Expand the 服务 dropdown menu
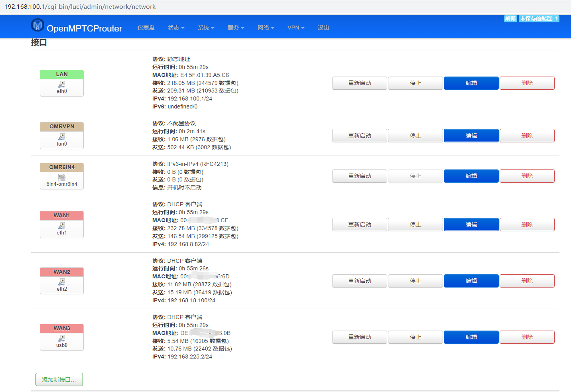Image resolution: width=571 pixels, height=392 pixels. tap(236, 28)
